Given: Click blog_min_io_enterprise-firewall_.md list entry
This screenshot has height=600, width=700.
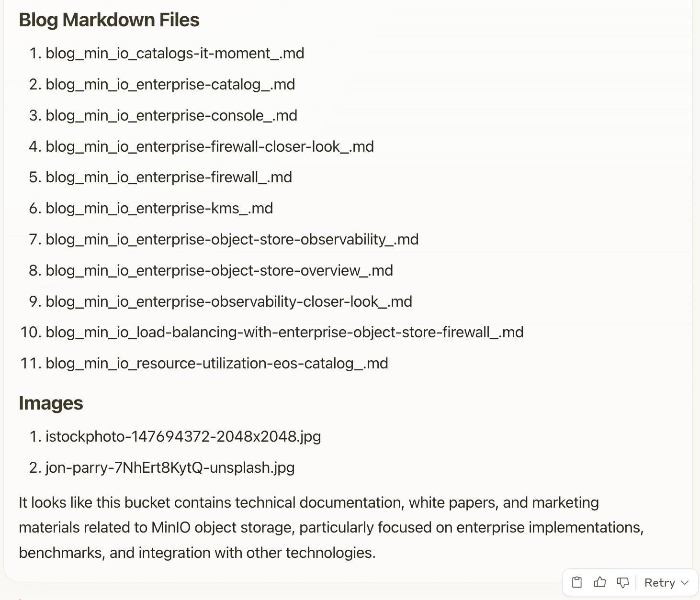Looking at the screenshot, I should click(x=169, y=177).
